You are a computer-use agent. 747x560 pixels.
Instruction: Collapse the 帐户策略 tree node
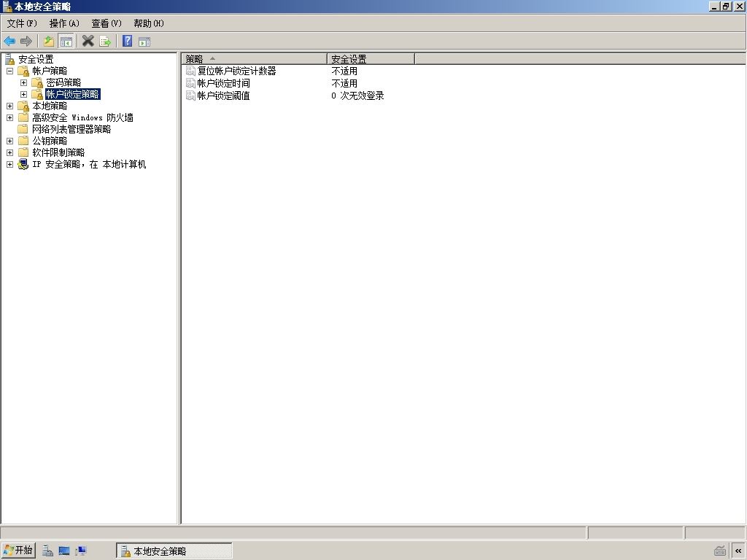point(9,71)
